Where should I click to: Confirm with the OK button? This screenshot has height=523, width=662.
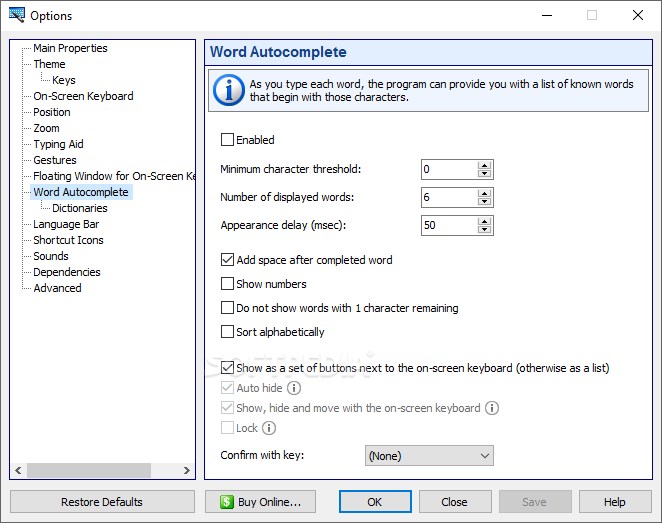[x=375, y=501]
